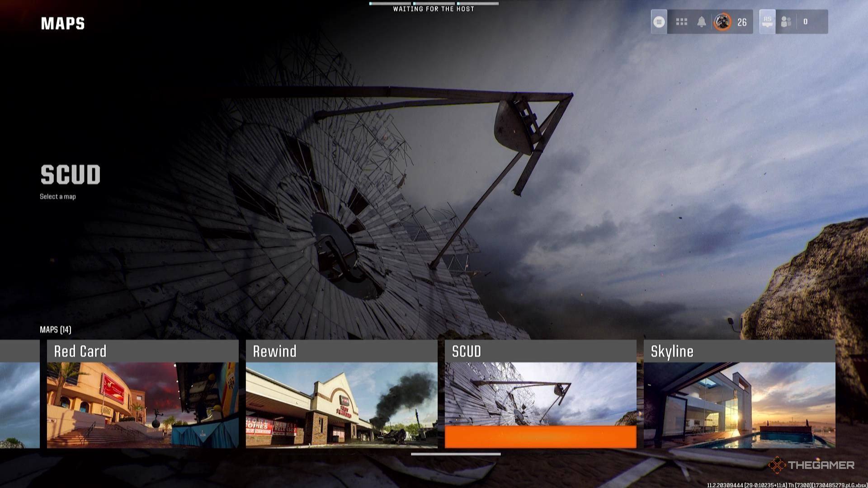Open the options menu button

pyautogui.click(x=659, y=22)
